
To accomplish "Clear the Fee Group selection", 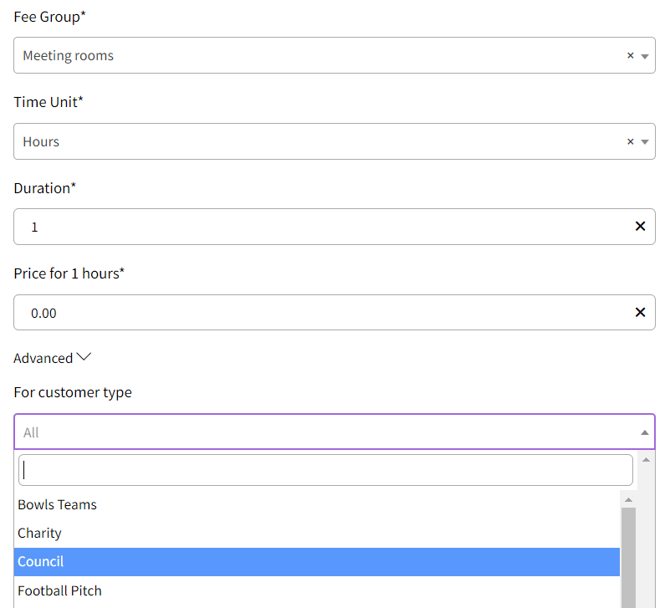I will (x=630, y=56).
